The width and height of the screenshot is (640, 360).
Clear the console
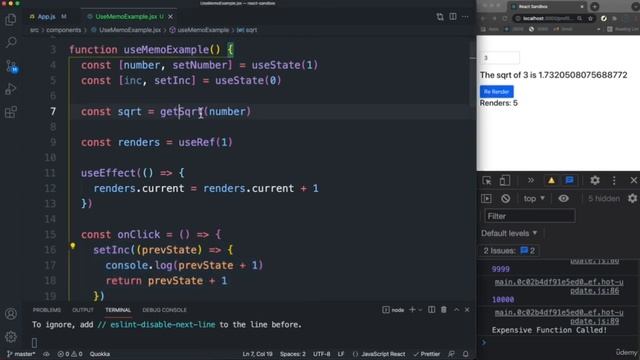coord(505,198)
